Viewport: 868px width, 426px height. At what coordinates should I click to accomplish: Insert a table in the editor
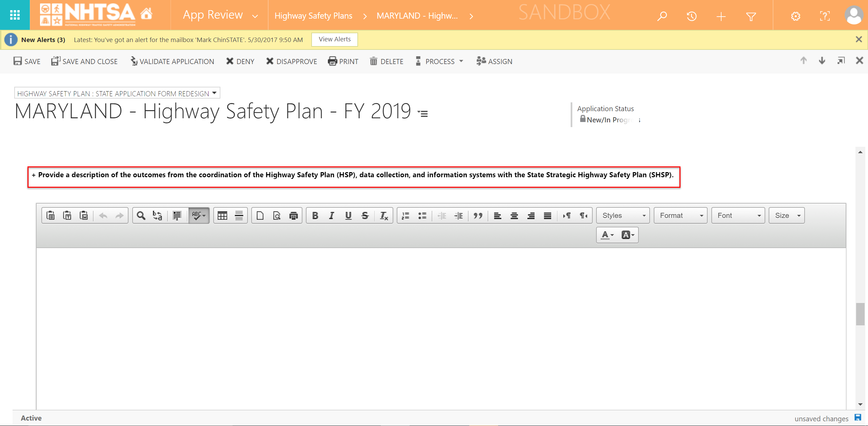coord(222,216)
